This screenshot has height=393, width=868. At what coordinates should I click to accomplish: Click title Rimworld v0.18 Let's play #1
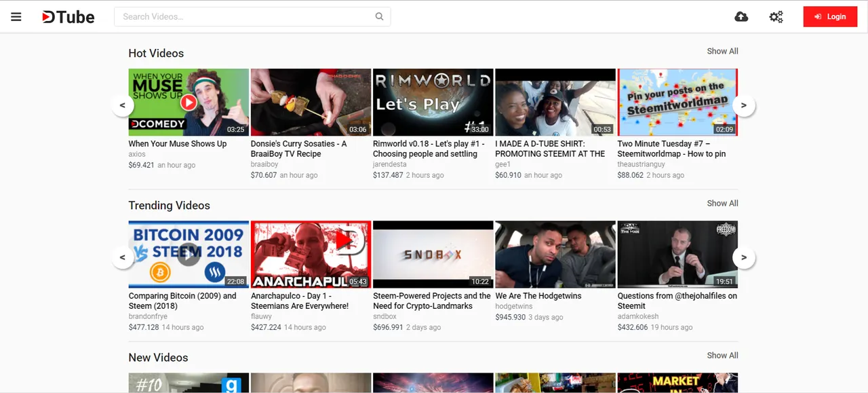429,149
